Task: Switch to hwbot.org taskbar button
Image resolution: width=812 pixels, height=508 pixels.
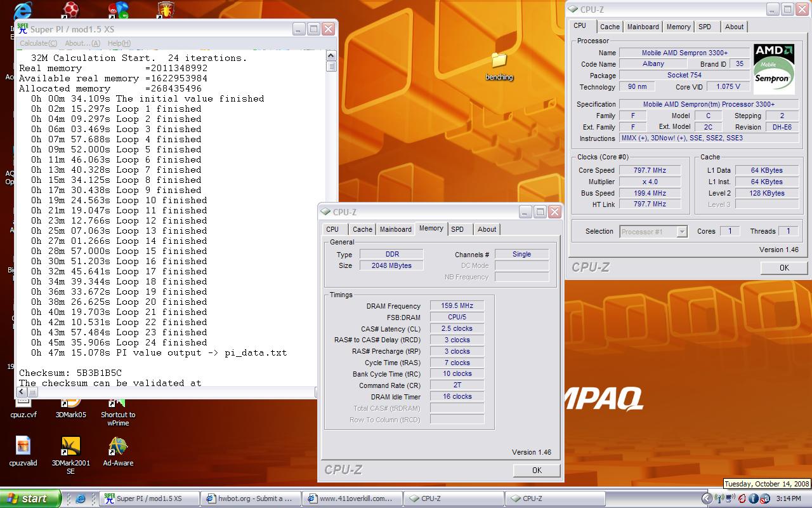Action: 251,498
